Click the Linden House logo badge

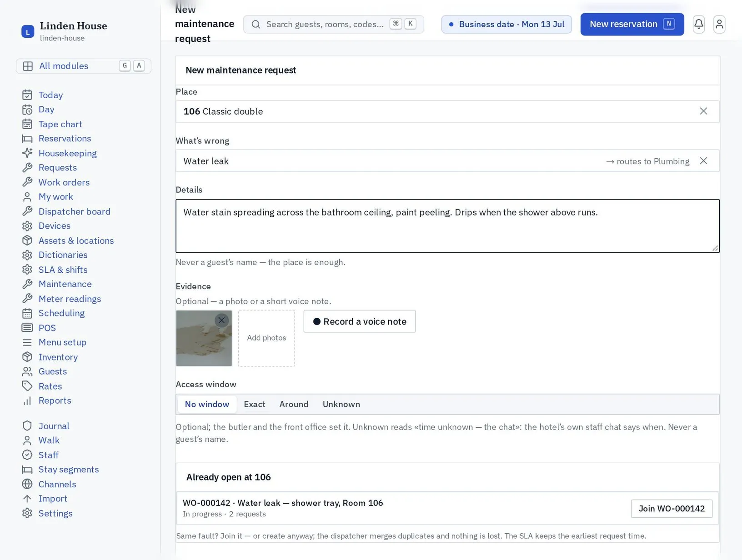(28, 31)
